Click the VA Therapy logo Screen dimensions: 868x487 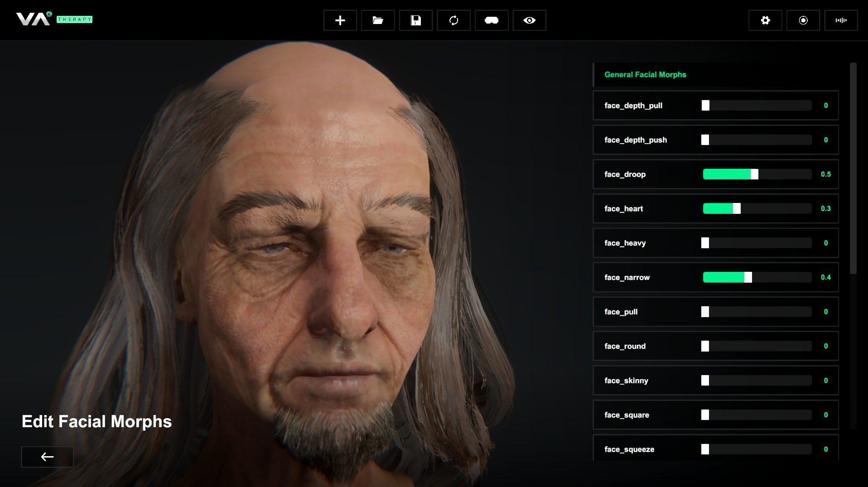[54, 19]
